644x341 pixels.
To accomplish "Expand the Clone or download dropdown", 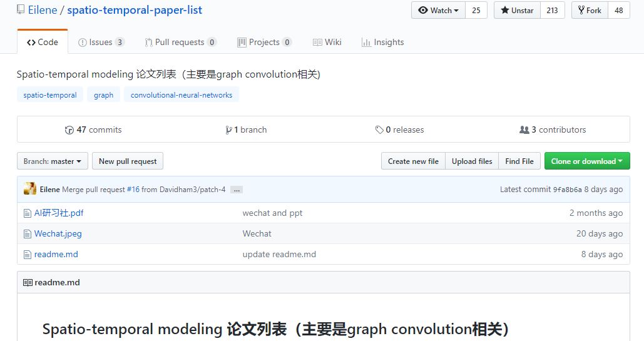I will point(587,161).
